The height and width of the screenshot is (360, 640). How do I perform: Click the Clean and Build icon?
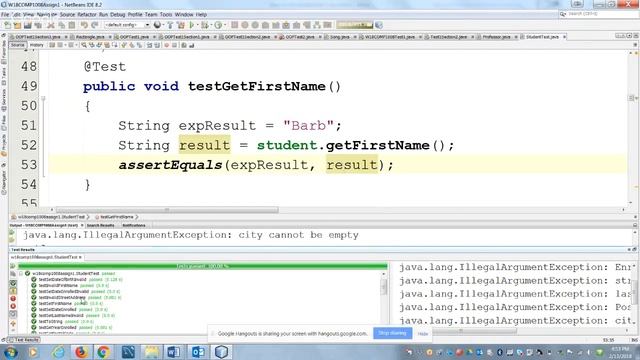coord(181,25)
